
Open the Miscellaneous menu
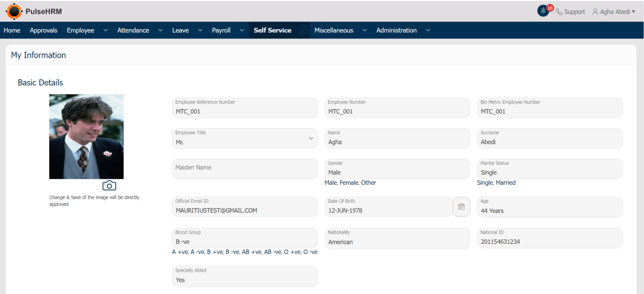[x=333, y=30]
